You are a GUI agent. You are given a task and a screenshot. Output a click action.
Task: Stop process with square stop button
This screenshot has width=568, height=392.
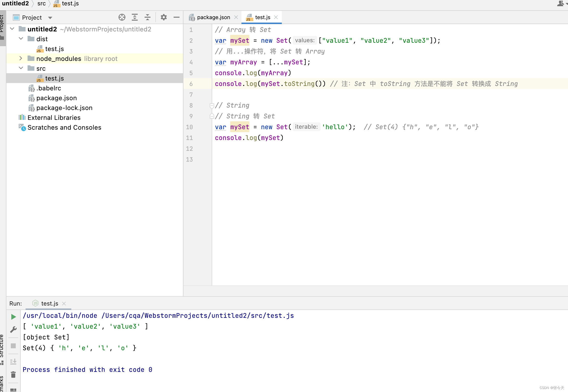tap(14, 346)
